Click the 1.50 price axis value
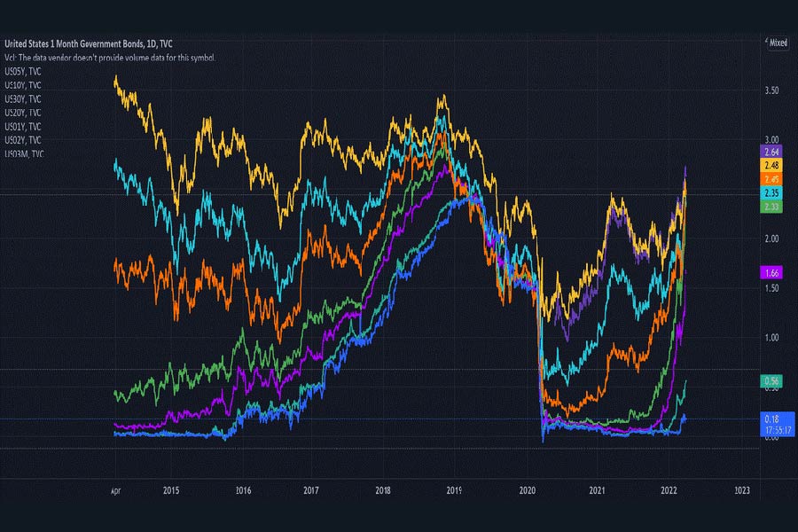 [771, 288]
